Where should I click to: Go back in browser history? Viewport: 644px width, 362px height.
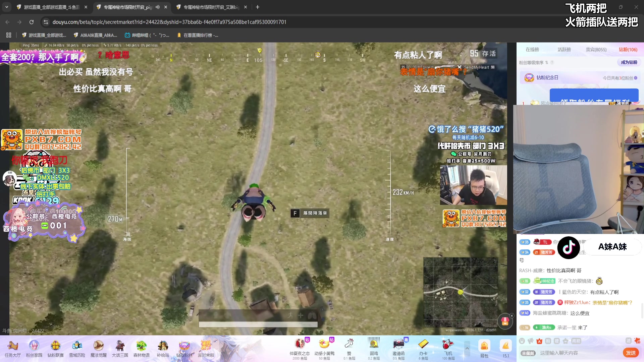click(7, 22)
